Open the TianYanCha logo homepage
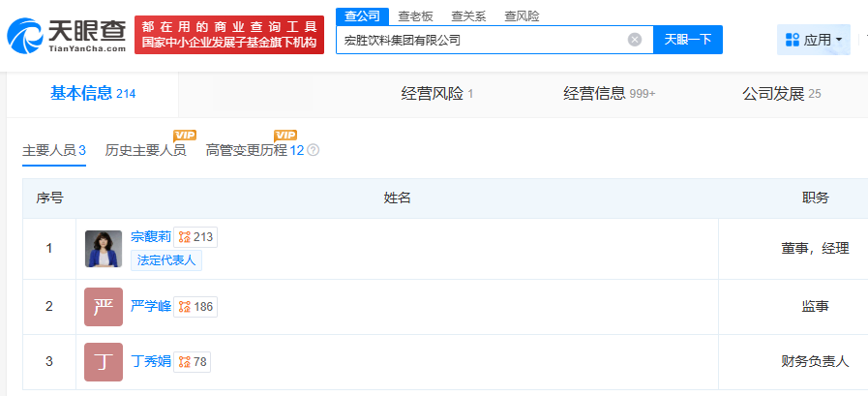The height and width of the screenshot is (396, 868). pos(67,34)
